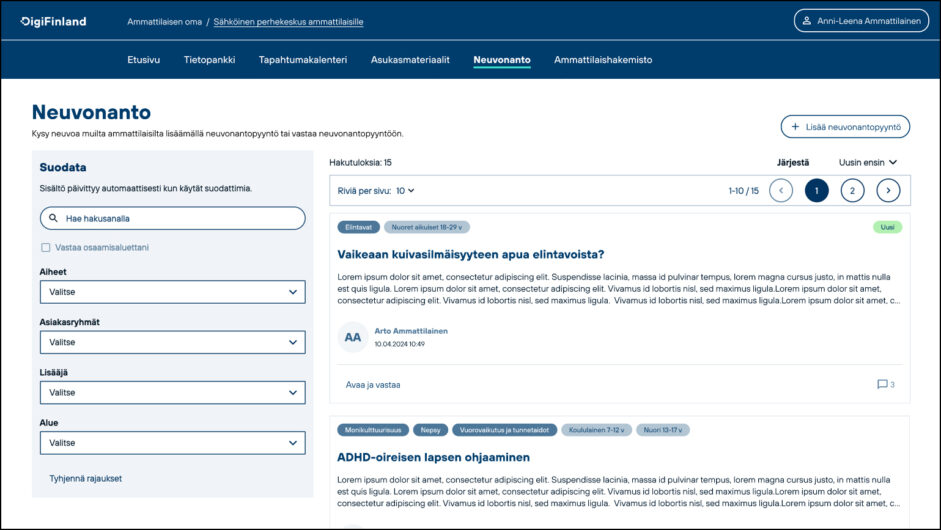Click the plus icon in Lisää neuvonantopyyntö

tap(795, 127)
